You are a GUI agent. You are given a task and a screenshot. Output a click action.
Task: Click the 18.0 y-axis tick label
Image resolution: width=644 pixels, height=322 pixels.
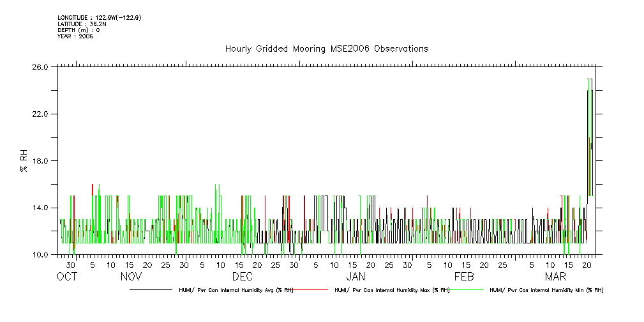(41, 161)
